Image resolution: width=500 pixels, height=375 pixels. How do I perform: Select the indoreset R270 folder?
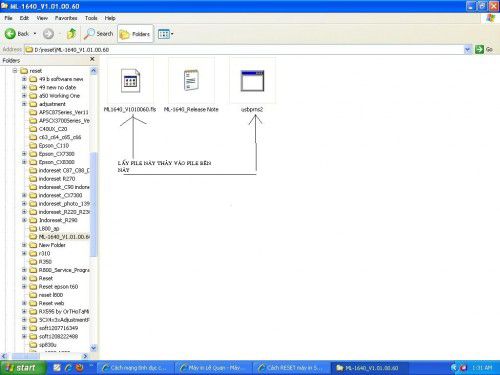[x=57, y=179]
